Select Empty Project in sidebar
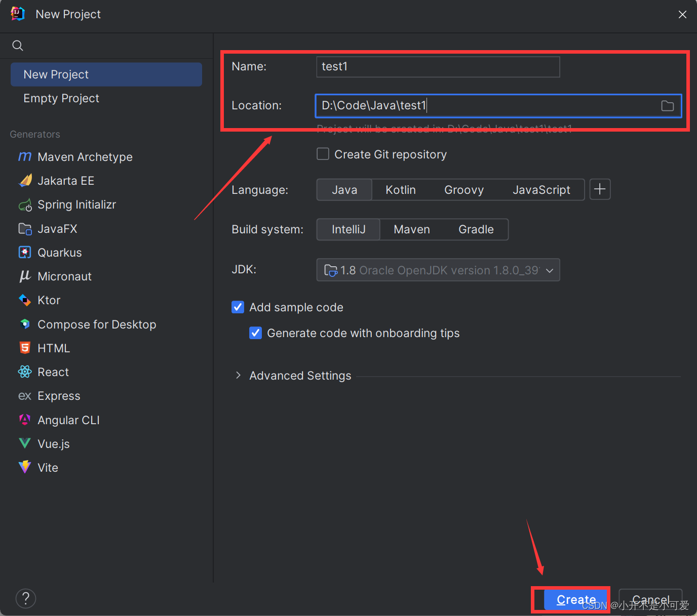697x616 pixels. 106,98
